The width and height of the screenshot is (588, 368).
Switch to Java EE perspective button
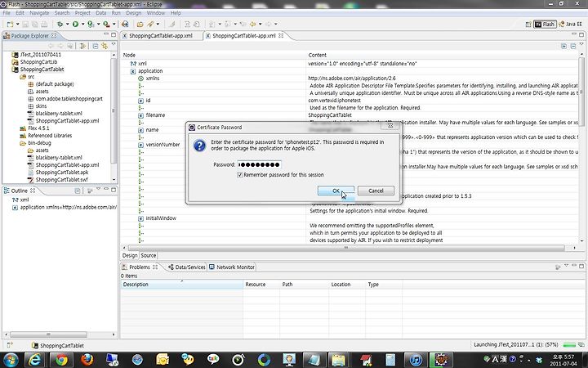tap(570, 24)
